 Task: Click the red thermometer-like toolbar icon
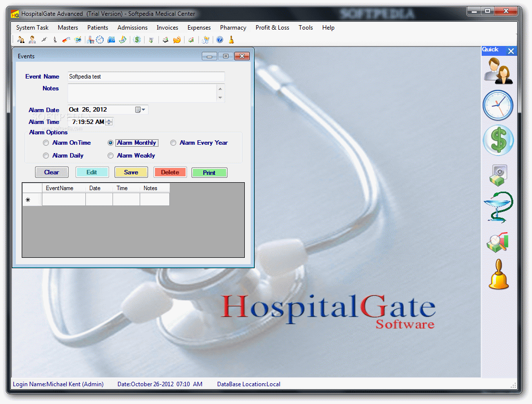click(x=66, y=40)
